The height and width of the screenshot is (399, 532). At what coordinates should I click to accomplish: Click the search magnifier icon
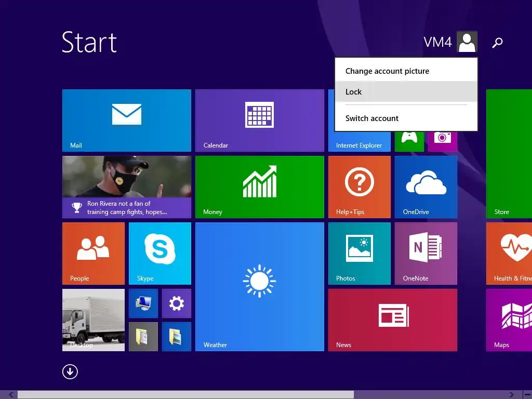click(x=497, y=43)
